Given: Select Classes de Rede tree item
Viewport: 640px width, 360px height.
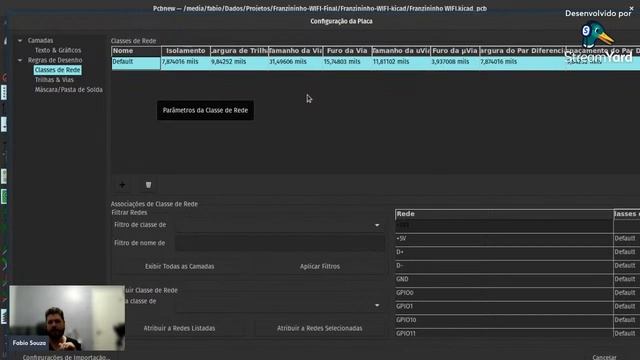Looking at the screenshot, I should (58, 70).
